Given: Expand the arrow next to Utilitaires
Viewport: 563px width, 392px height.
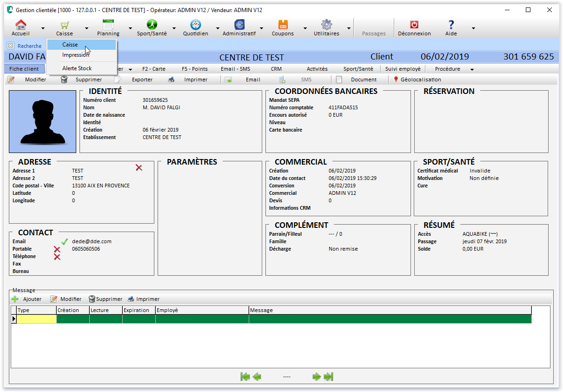Looking at the screenshot, I should (349, 28).
